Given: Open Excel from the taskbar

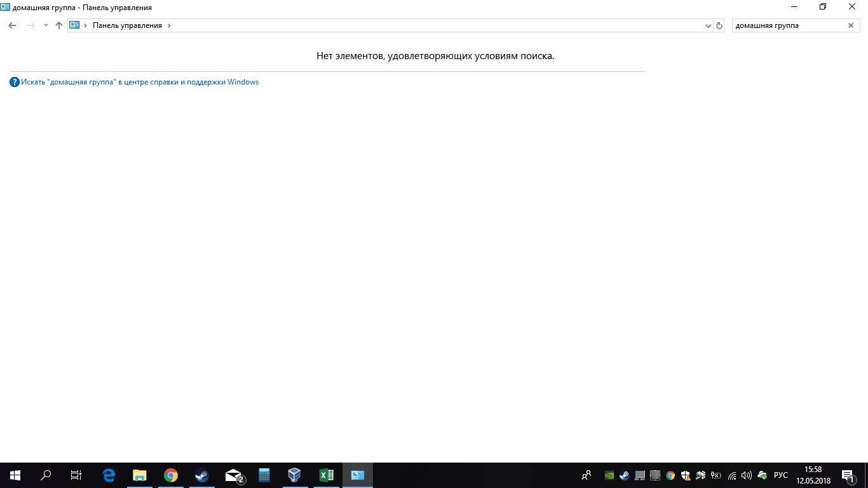Looking at the screenshot, I should tap(327, 475).
